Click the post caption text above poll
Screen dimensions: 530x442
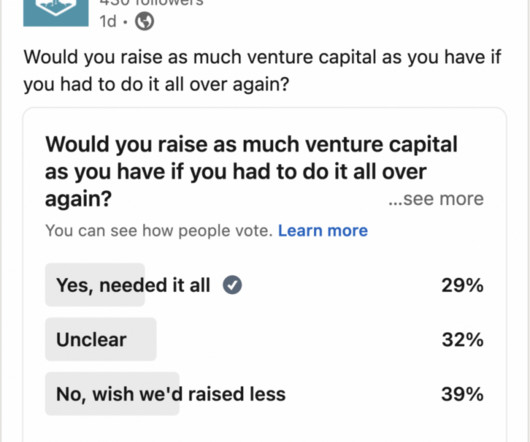[262, 71]
